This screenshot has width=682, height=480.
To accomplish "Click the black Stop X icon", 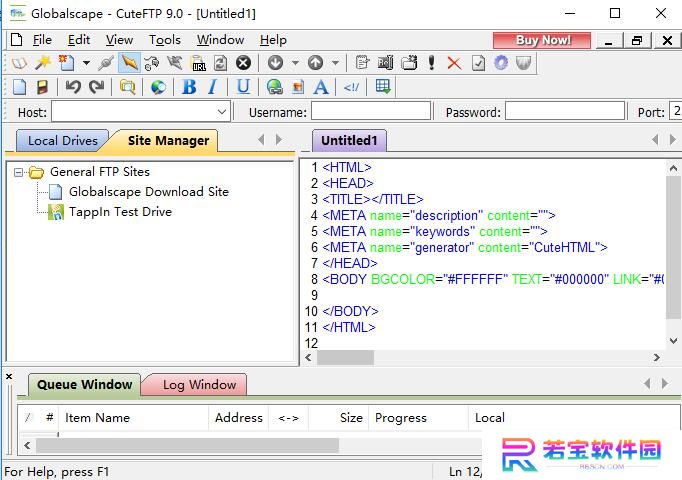I will tap(244, 63).
